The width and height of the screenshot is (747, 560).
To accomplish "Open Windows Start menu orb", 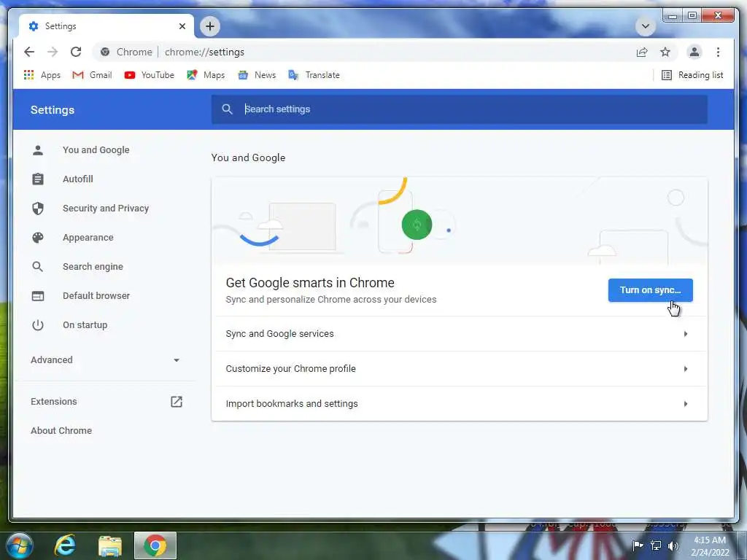I will pyautogui.click(x=19, y=545).
